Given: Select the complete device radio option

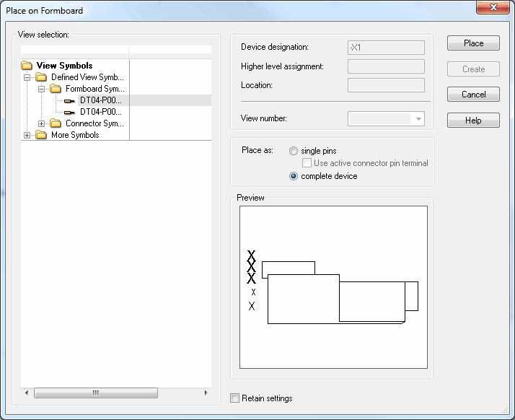Looking at the screenshot, I should (293, 176).
